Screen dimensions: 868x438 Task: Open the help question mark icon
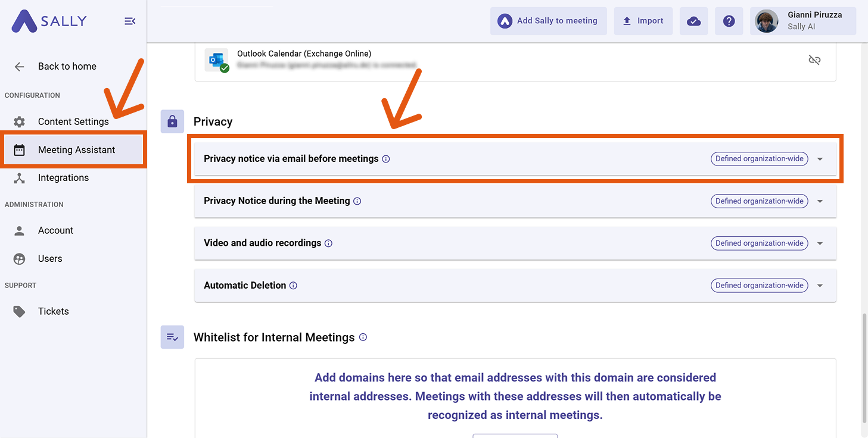[x=729, y=21]
